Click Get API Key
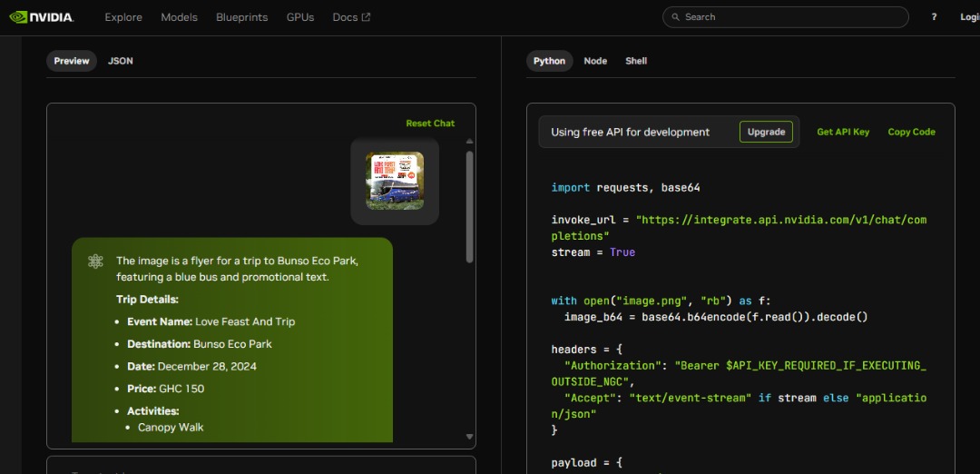This screenshot has height=474, width=980. pyautogui.click(x=843, y=132)
